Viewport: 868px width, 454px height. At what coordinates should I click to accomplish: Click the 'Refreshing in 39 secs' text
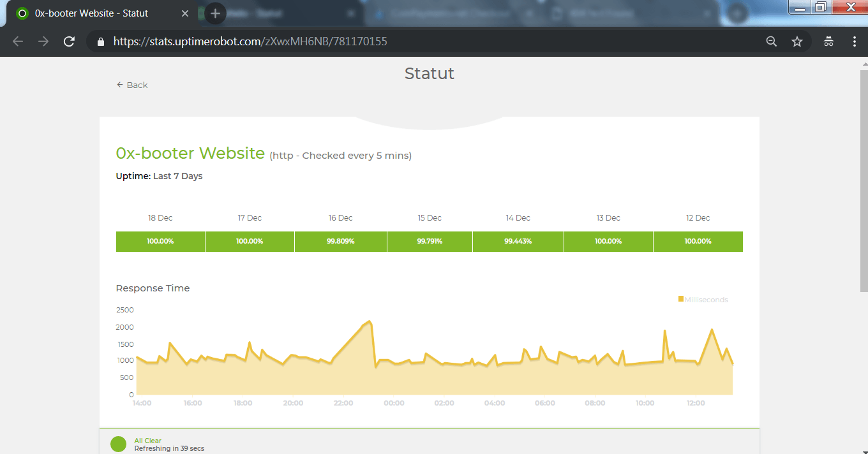169,448
